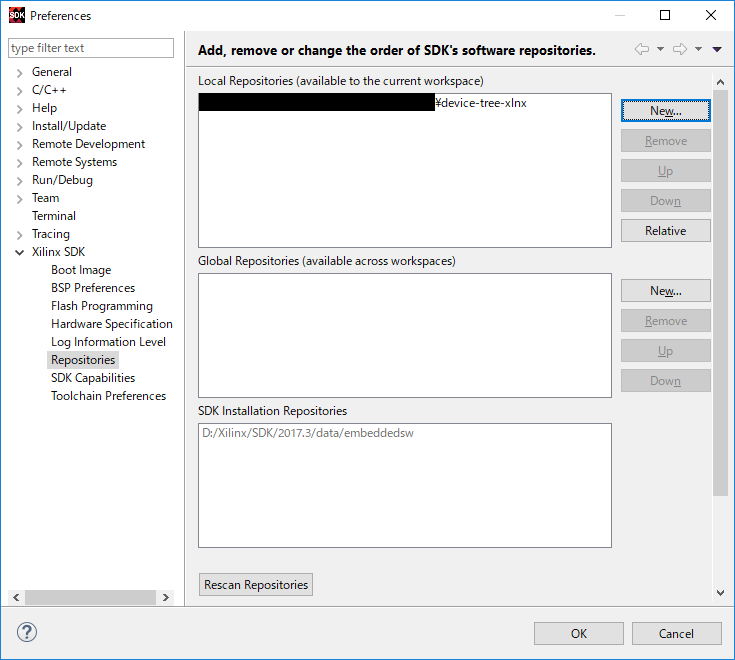Image resolution: width=735 pixels, height=660 pixels.
Task: Dismiss the dialog with Cancel
Action: [676, 634]
